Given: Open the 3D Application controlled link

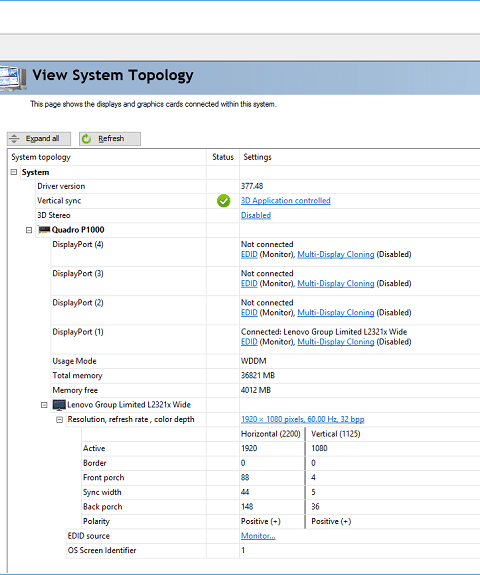Looking at the screenshot, I should pos(286,201).
